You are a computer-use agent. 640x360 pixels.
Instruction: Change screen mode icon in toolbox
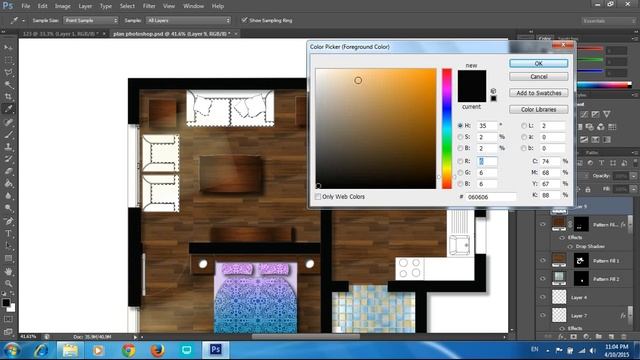point(8,332)
